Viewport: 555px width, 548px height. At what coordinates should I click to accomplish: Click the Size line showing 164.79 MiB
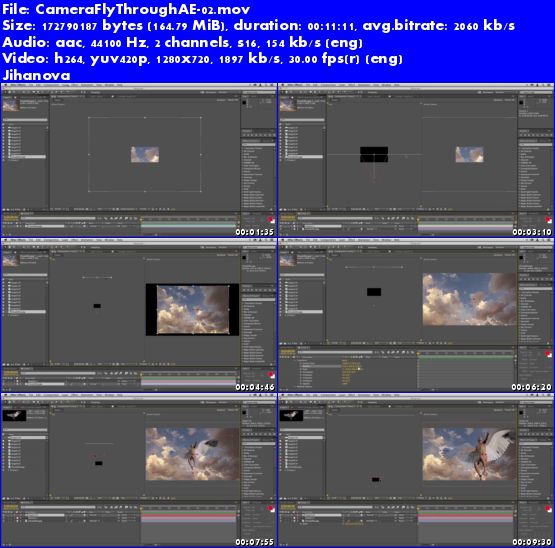[x=258, y=25]
